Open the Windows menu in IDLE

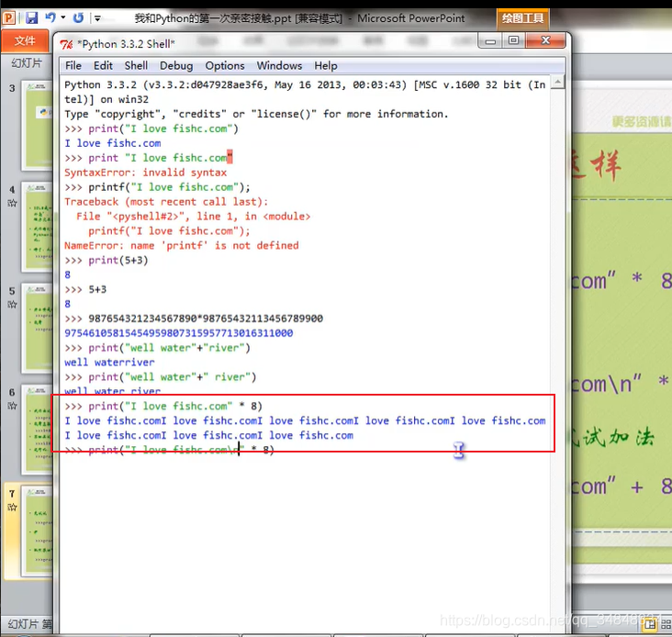point(279,65)
